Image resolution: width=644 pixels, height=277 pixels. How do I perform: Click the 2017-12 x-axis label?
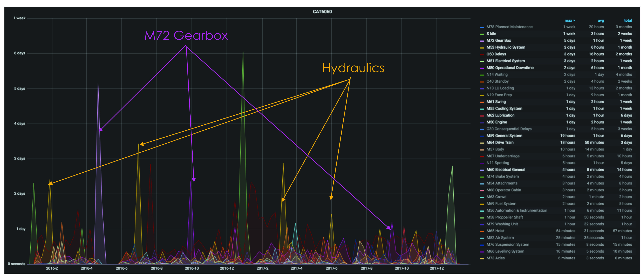pos(437,268)
